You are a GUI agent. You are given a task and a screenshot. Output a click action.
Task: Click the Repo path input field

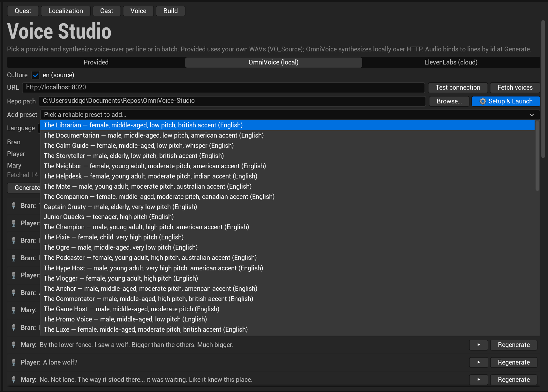point(232,101)
